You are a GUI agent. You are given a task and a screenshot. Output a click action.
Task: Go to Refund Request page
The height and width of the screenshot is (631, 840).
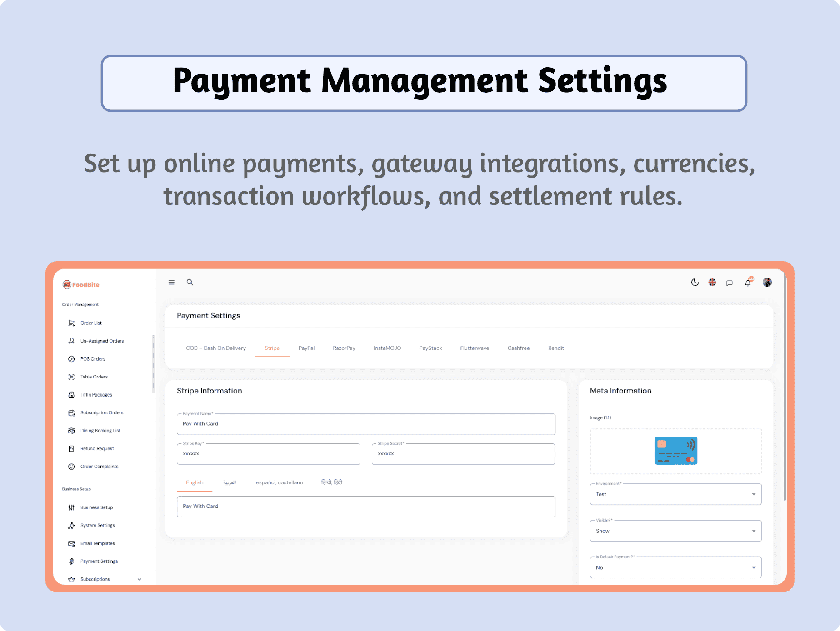97,449
